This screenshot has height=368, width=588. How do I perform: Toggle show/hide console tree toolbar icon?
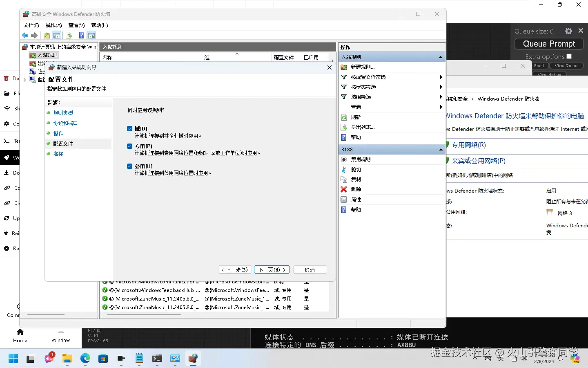click(57, 36)
